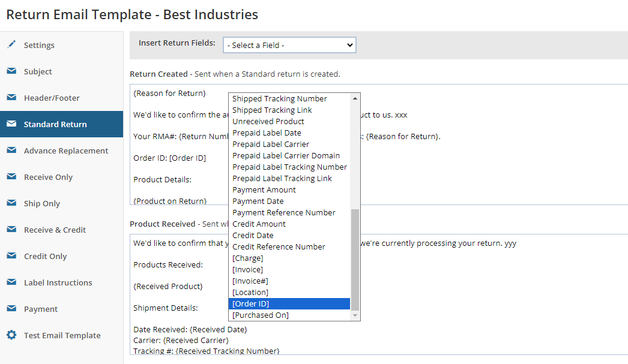The width and height of the screenshot is (628, 364).
Task: Open the Receive & Credit template
Action: click(55, 230)
